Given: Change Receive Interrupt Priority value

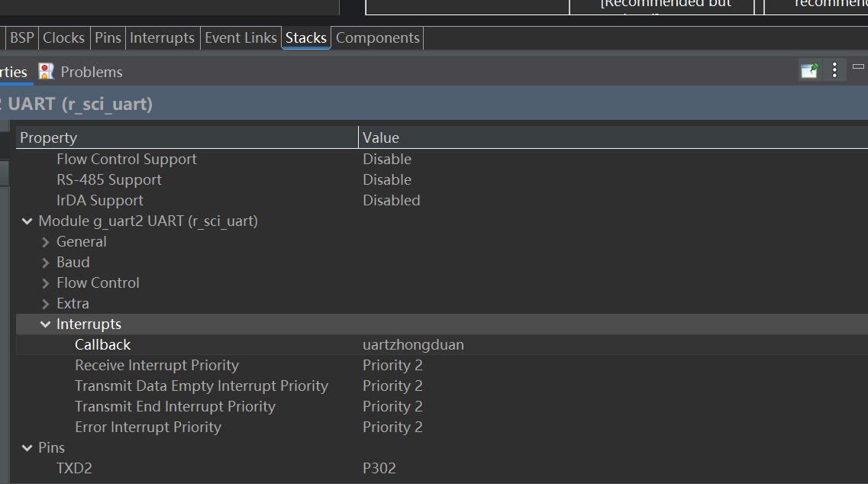Looking at the screenshot, I should tap(392, 365).
